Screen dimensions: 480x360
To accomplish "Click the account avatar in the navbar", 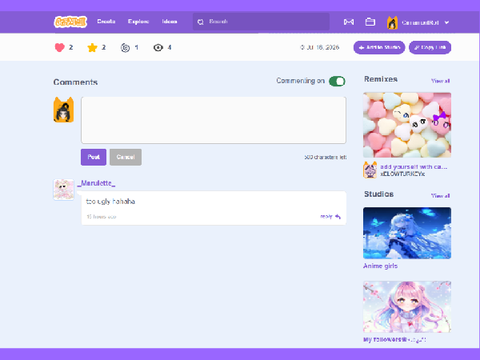I will coord(392,23).
